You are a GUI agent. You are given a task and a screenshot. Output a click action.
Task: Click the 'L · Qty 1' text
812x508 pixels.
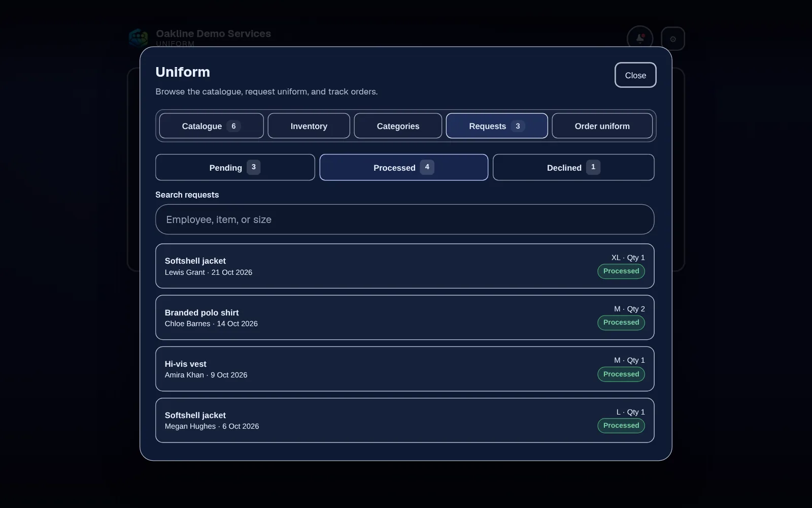[630, 412]
